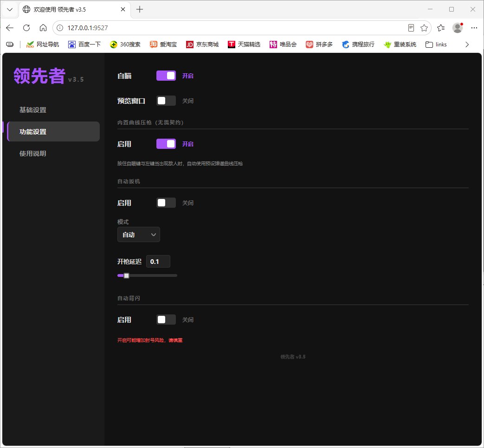The image size is (484, 448).
Task: Open the browser profile avatar
Action: 458,28
